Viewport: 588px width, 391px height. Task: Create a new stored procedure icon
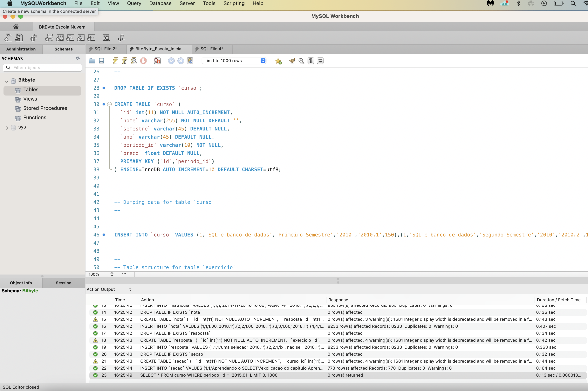pyautogui.click(x=81, y=38)
